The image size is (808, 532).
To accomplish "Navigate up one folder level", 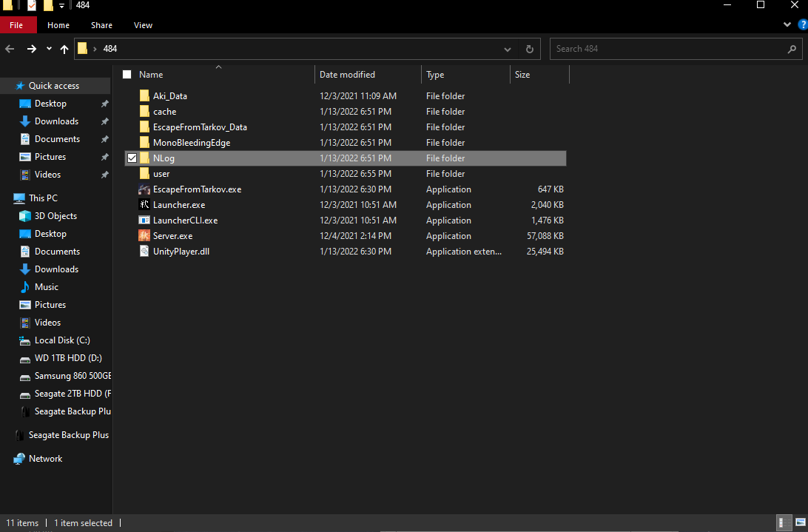I will [64, 49].
